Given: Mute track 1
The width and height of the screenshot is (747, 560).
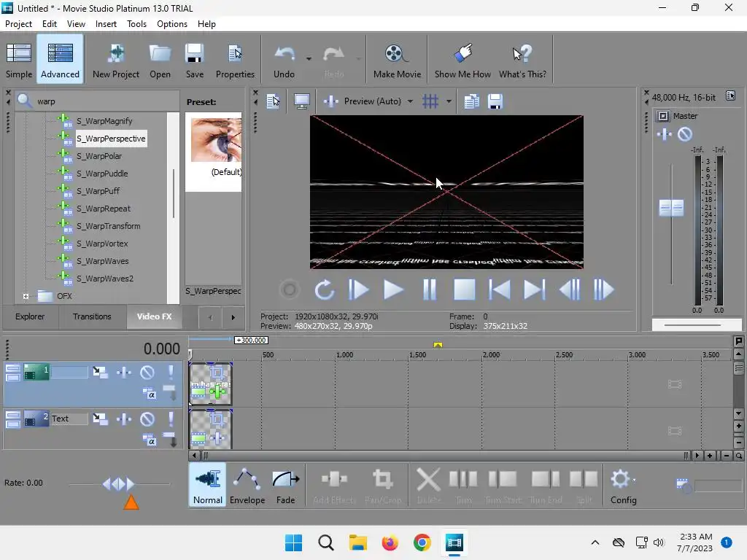Looking at the screenshot, I should 147,372.
